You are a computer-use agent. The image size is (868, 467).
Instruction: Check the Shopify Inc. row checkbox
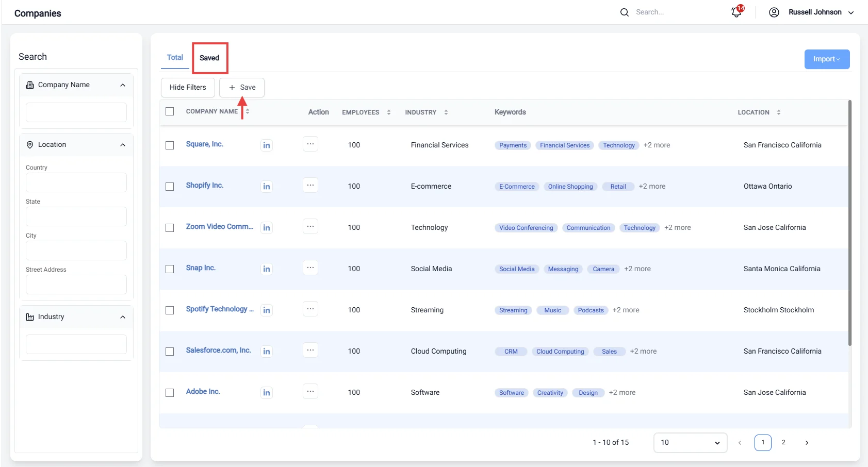170,187
